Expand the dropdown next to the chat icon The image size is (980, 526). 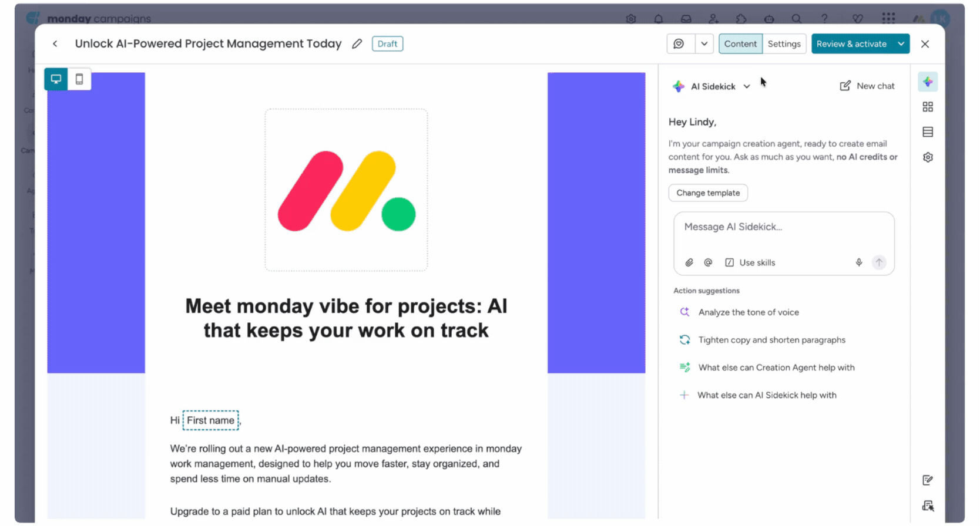[704, 44]
